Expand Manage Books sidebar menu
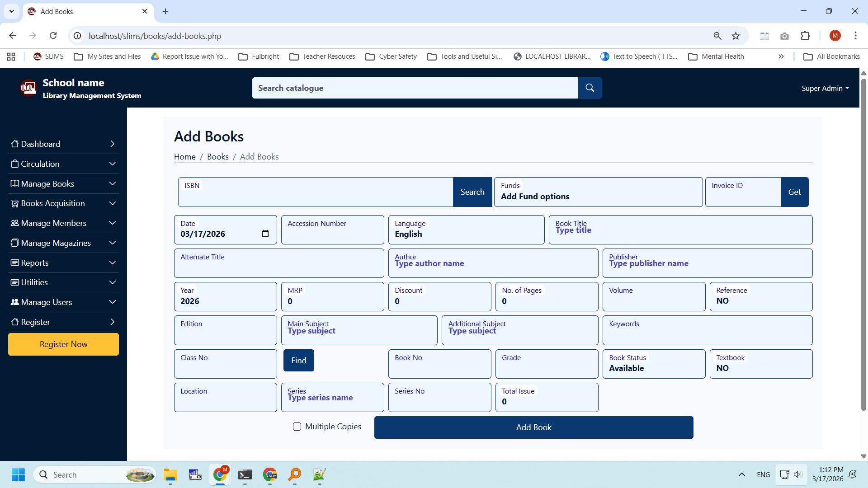868x488 pixels. pos(63,183)
